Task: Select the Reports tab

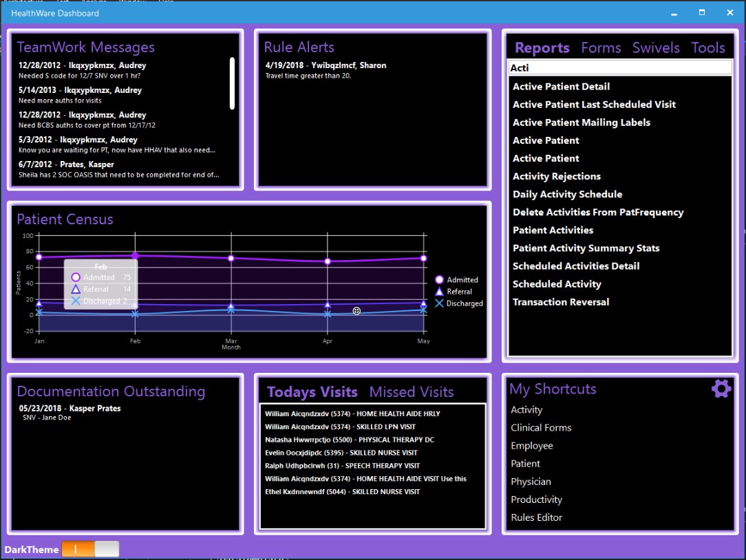Action: (542, 47)
